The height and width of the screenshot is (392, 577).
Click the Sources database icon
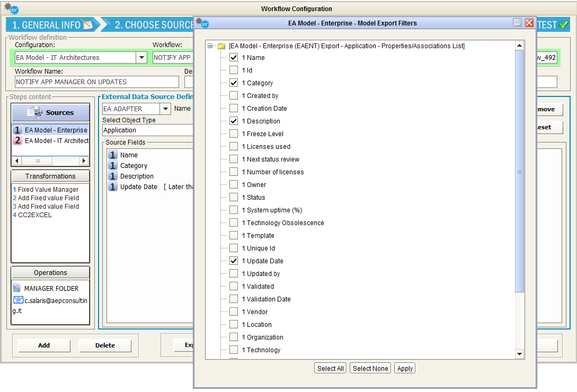coord(35,112)
